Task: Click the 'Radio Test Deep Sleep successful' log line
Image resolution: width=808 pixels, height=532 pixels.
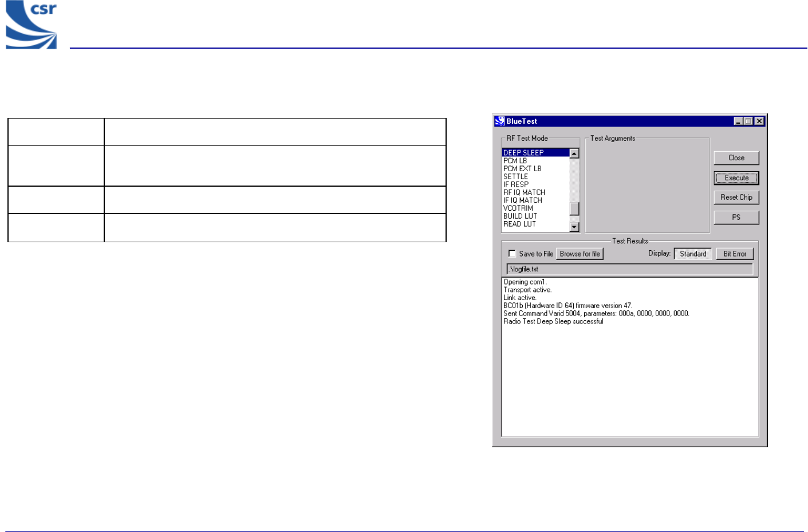Action: 553,322
